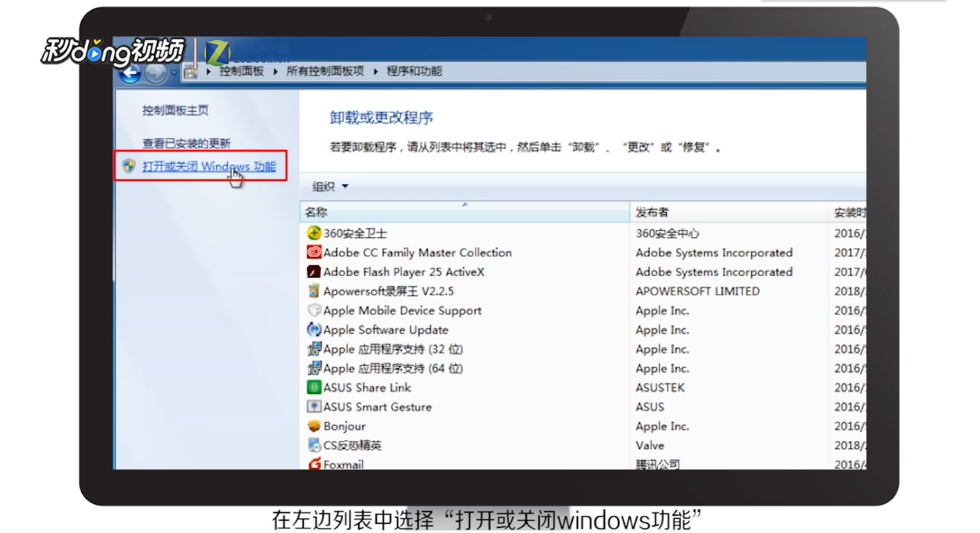Open 查看已安装的更新 link
This screenshot has height=533, width=980.
click(186, 143)
